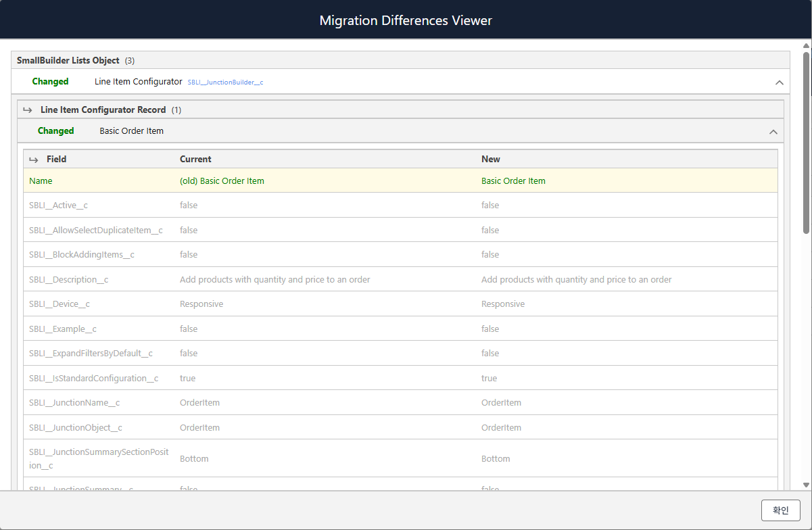Click the SBLI__IsStandardConfiguration__c field
This screenshot has width=812, height=530.
(x=93, y=379)
